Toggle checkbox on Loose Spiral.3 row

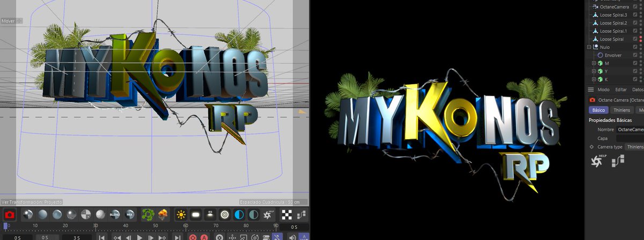(x=635, y=15)
